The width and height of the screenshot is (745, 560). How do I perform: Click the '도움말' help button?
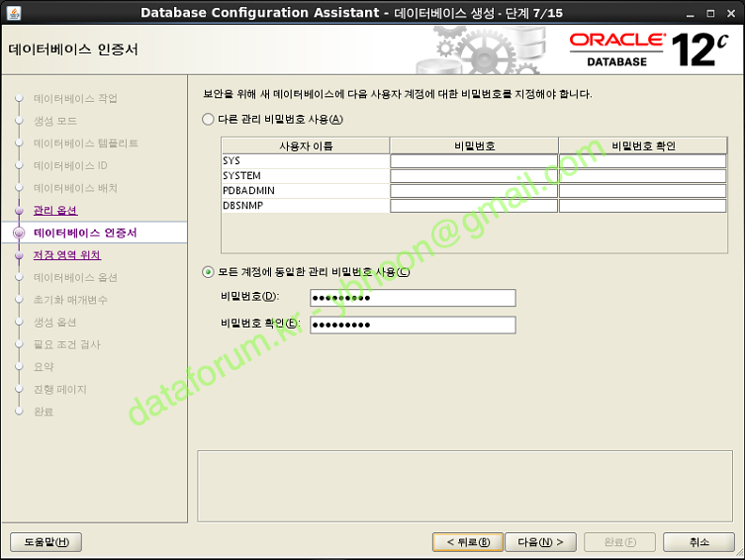(x=46, y=542)
